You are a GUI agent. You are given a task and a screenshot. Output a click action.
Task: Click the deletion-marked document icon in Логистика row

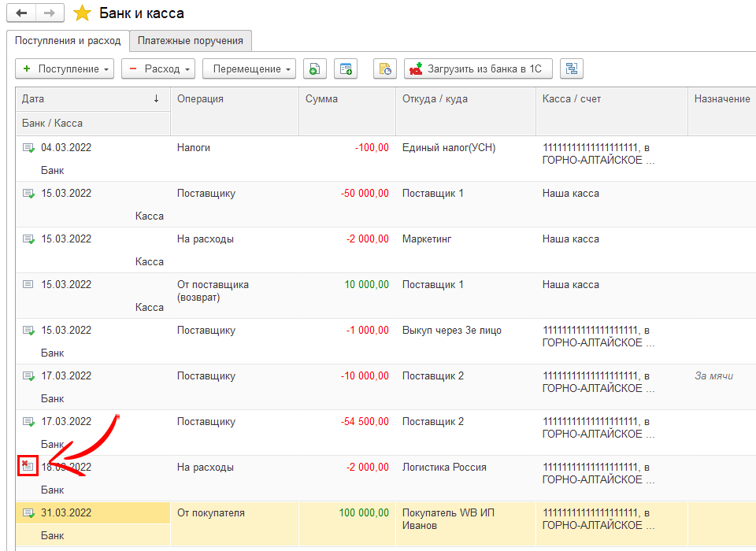(x=28, y=466)
